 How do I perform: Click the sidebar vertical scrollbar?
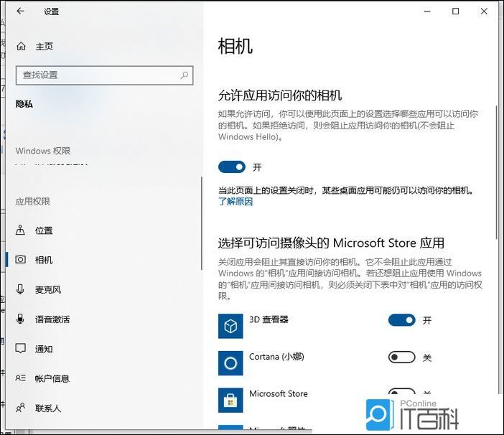[202, 223]
